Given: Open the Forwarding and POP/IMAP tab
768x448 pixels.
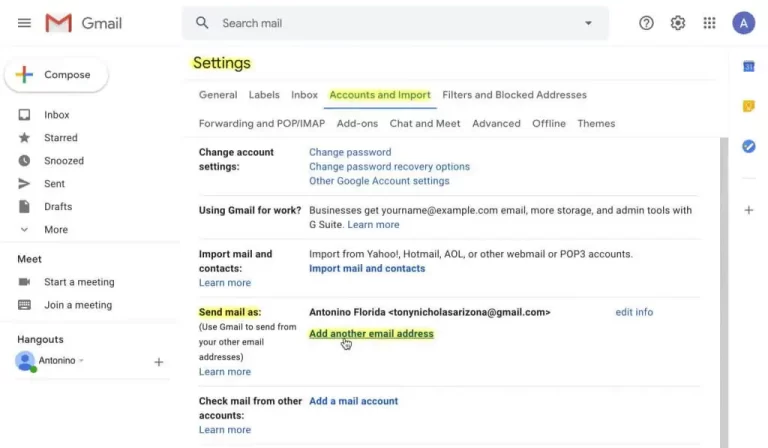Looking at the screenshot, I should pyautogui.click(x=261, y=124).
